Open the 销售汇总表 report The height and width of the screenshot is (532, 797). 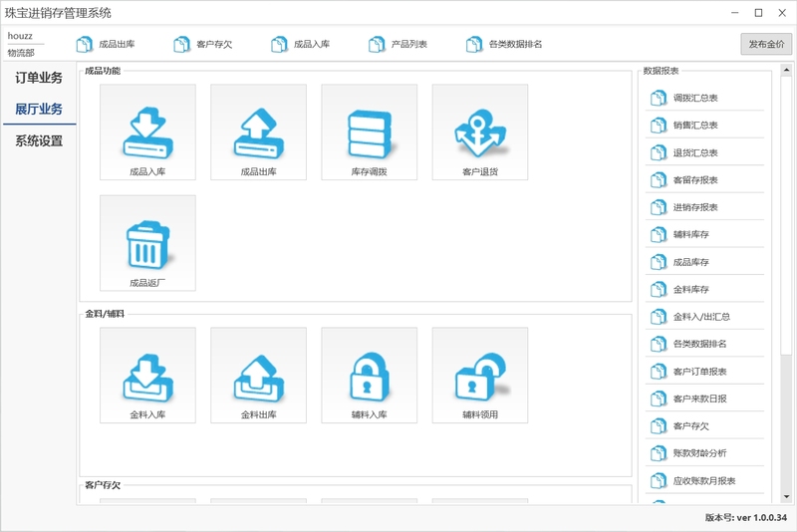[x=704, y=125]
